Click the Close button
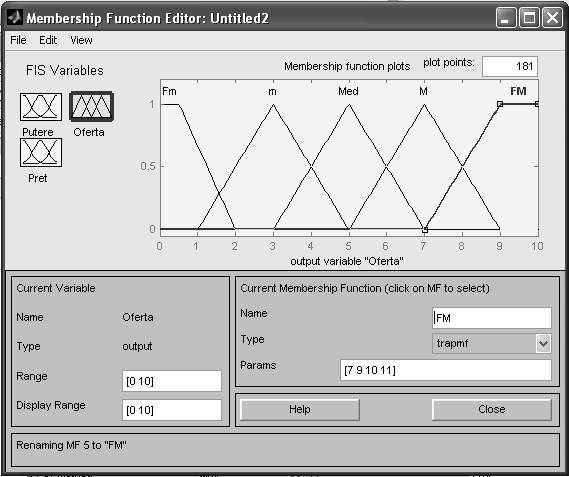Image resolution: width=569 pixels, height=477 pixels. [492, 409]
